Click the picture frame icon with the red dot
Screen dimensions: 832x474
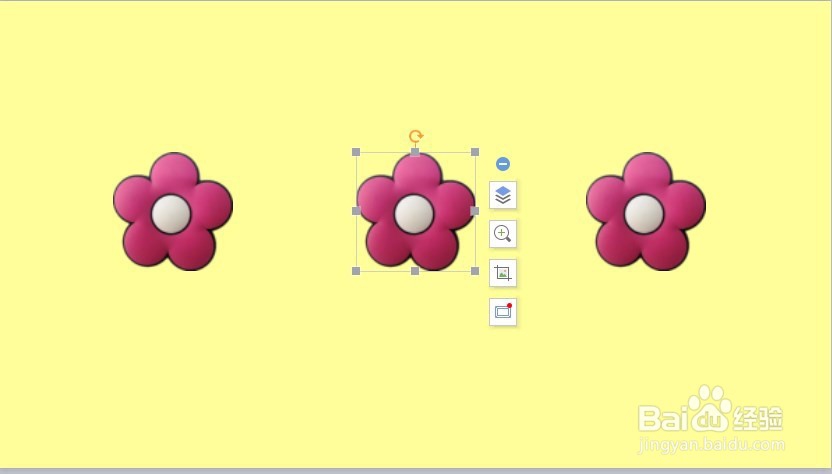[x=503, y=312]
